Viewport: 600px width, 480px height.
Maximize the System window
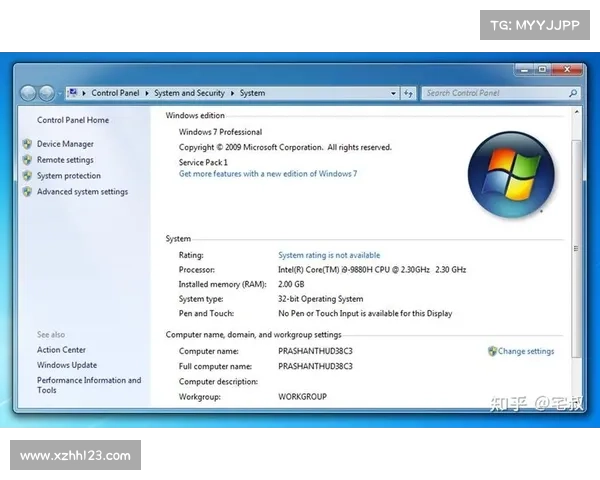coord(542,70)
